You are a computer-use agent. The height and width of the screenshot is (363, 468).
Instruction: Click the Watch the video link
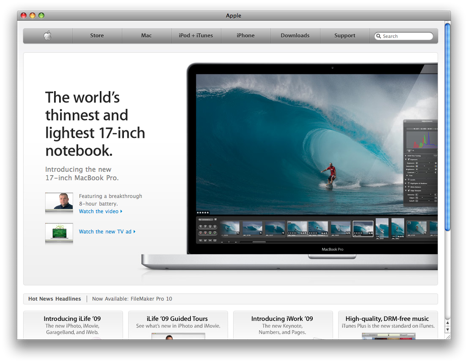[x=100, y=211]
